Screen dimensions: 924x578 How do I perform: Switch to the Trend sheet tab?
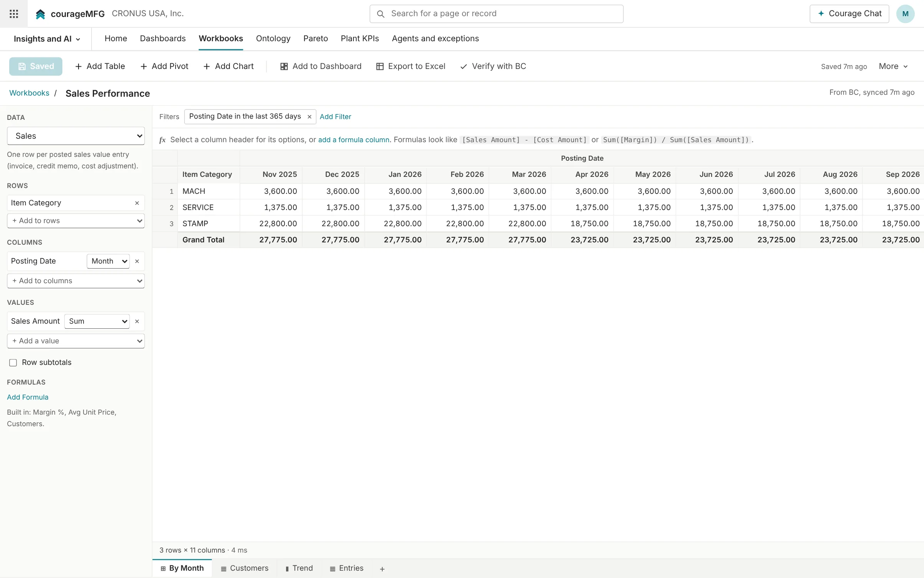point(299,568)
